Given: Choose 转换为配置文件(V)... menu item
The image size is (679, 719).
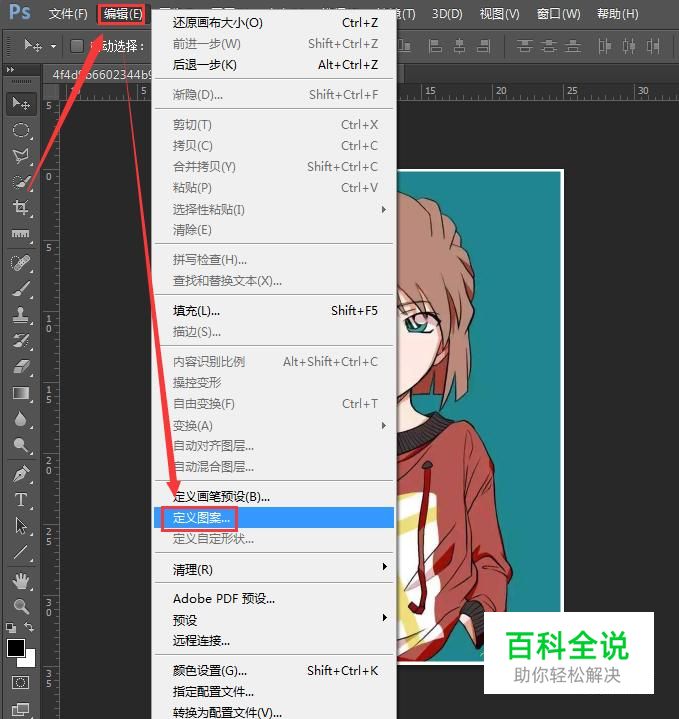Looking at the screenshot, I should pyautogui.click(x=275, y=712).
